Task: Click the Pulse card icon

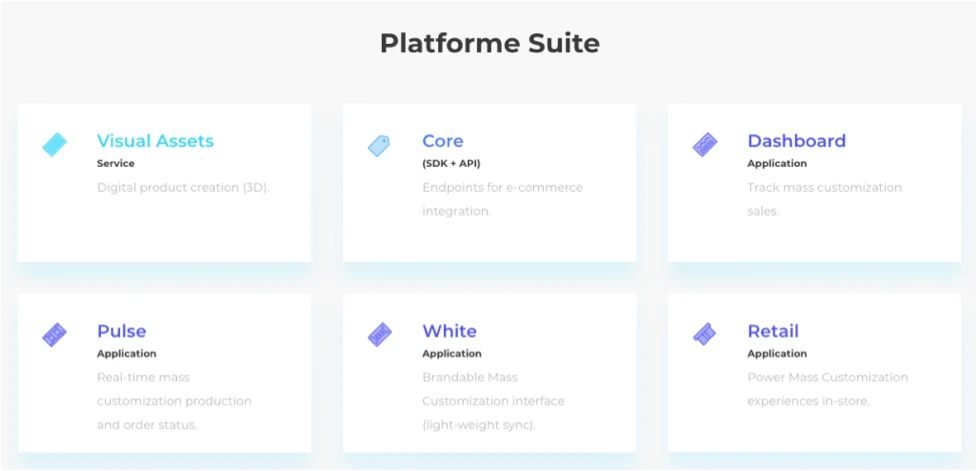Action: [54, 335]
